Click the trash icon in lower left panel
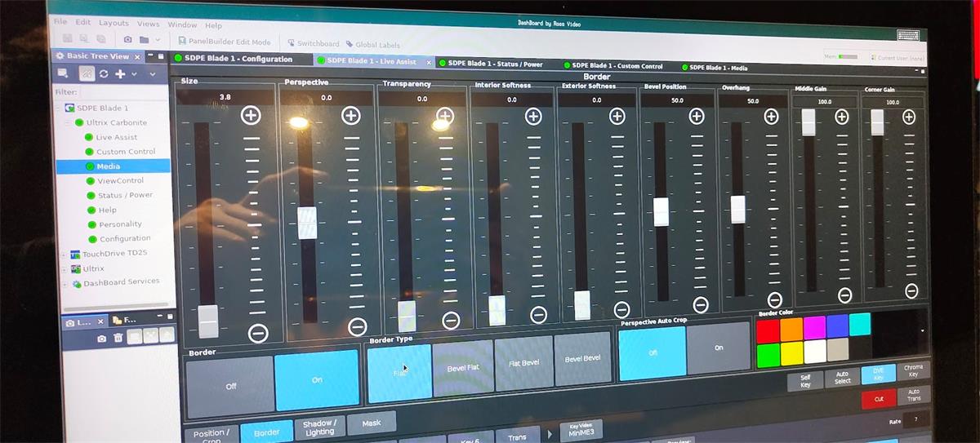The image size is (980, 443). (x=118, y=338)
